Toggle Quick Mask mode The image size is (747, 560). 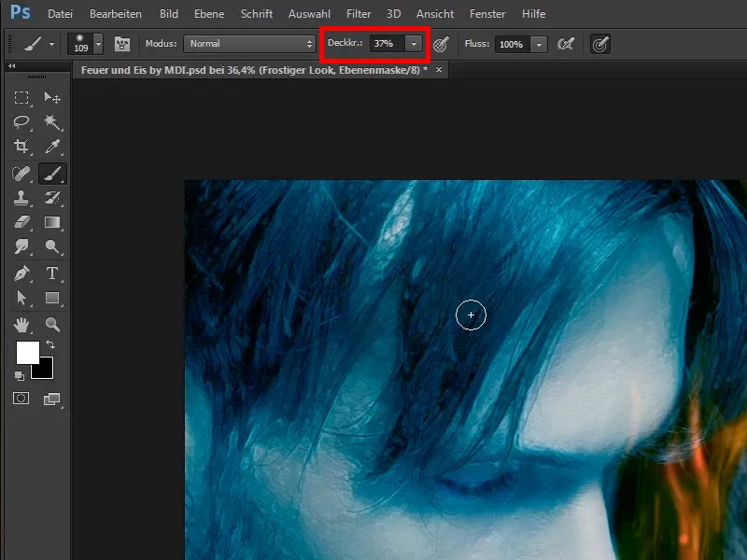(x=21, y=399)
